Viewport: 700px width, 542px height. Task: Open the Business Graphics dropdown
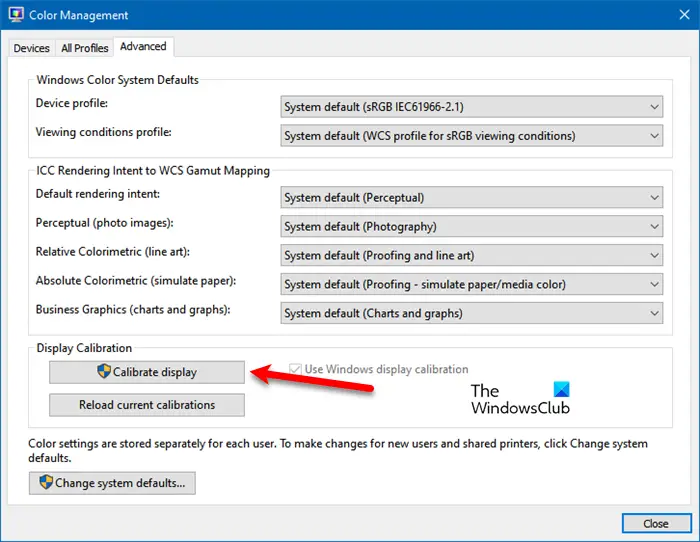coord(471,313)
